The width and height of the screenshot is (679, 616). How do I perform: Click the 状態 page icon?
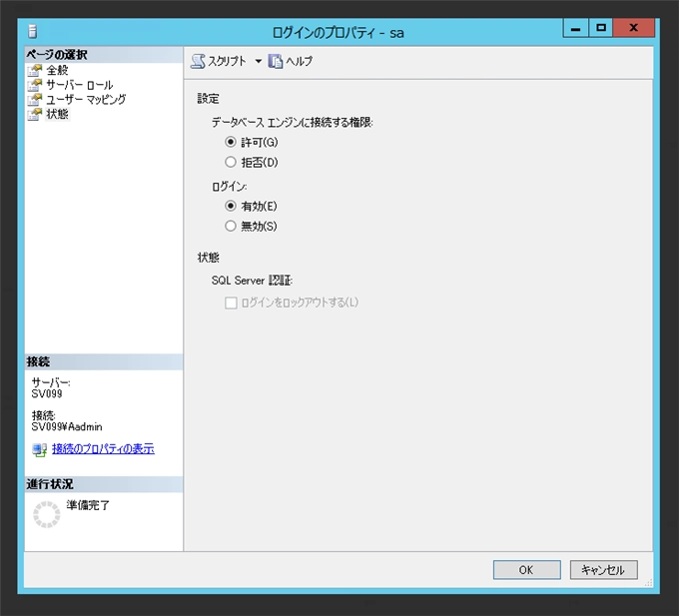tap(35, 114)
